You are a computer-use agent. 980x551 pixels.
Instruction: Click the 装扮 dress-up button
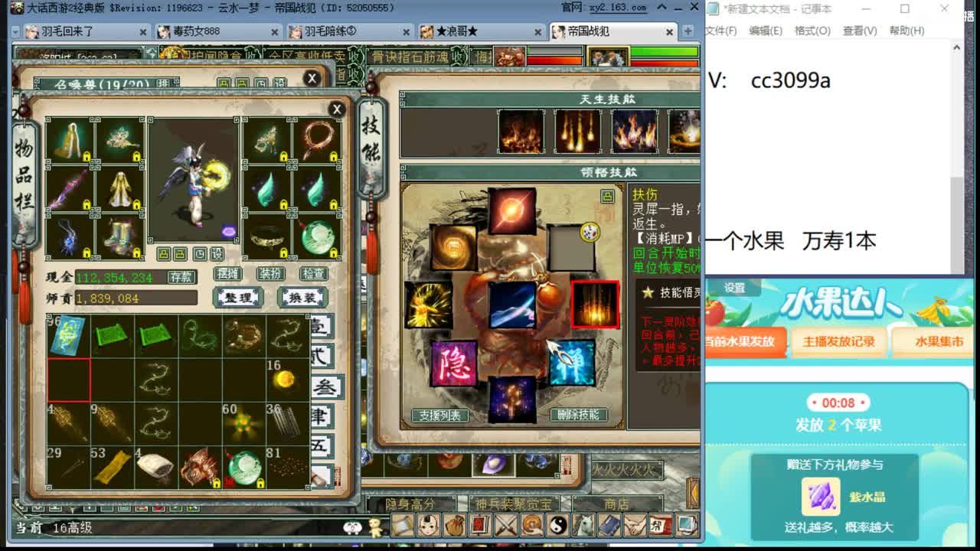271,273
